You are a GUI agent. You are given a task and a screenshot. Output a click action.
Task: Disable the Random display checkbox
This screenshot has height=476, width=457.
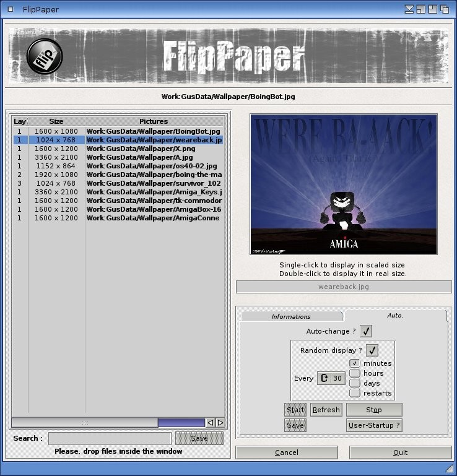tap(372, 350)
